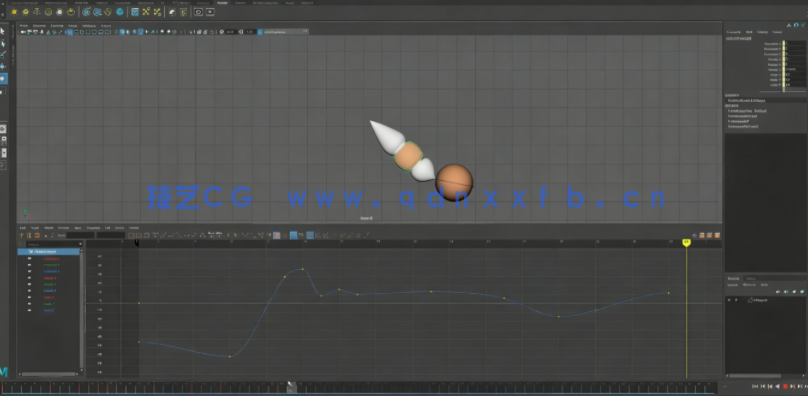This screenshot has width=808, height=396.
Task: Open the sRGB gamma view transform dropdown
Action: (x=286, y=32)
